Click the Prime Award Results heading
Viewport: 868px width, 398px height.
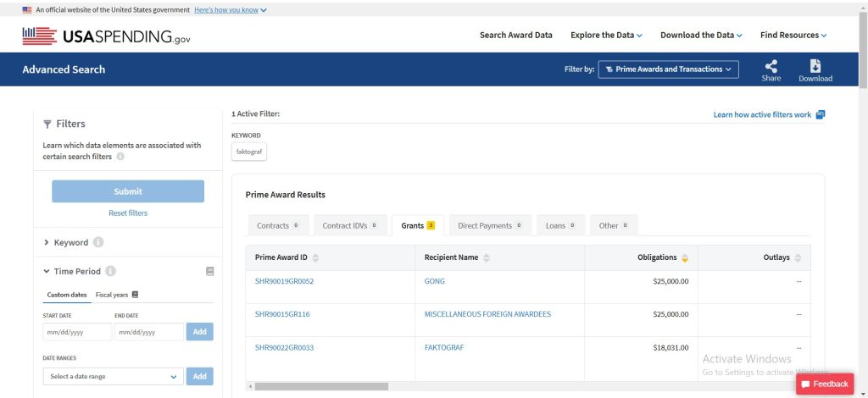(x=285, y=195)
